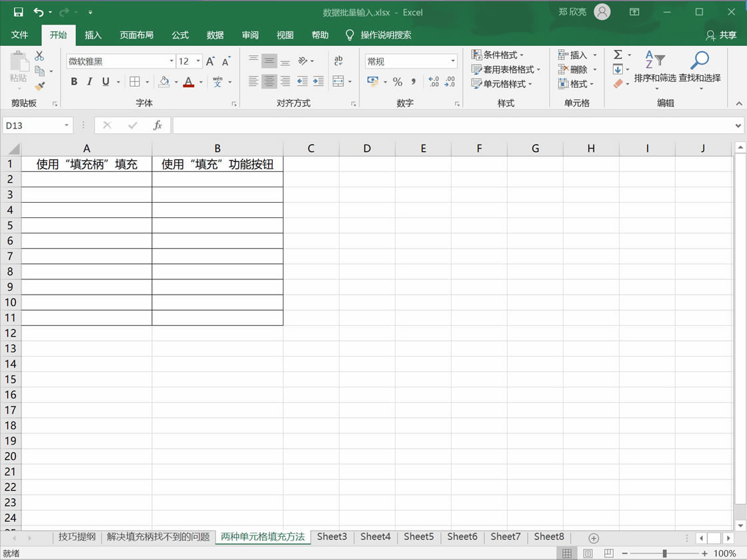Open the font size dropdown

(198, 61)
